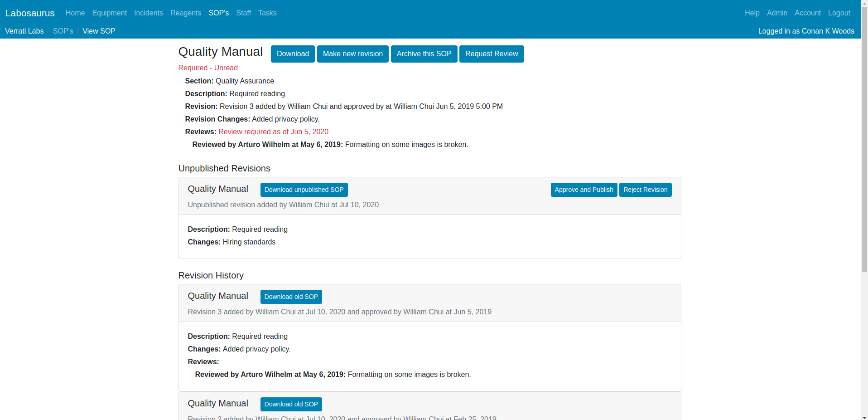The width and height of the screenshot is (868, 420).
Task: Click the Request Review button
Action: pyautogui.click(x=492, y=54)
